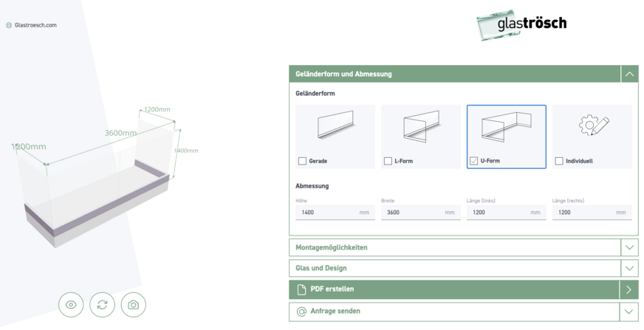The image size is (644, 330).
Task: Click the Länge (rechts) input field
Action: 592,212
